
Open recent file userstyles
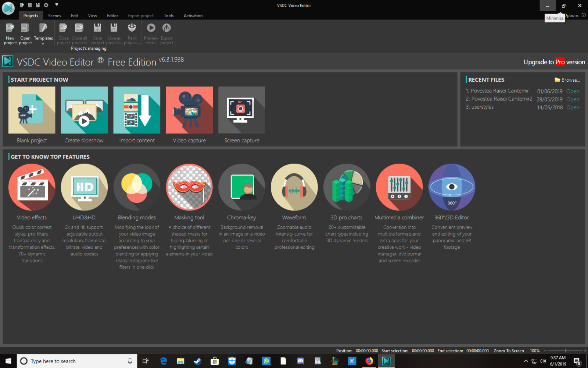(x=573, y=107)
